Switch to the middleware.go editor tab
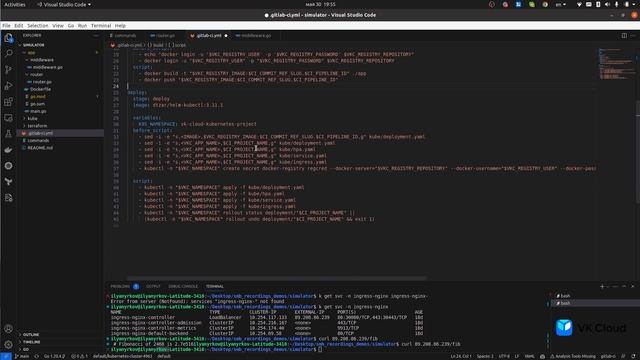640x360 pixels. click(x=255, y=36)
